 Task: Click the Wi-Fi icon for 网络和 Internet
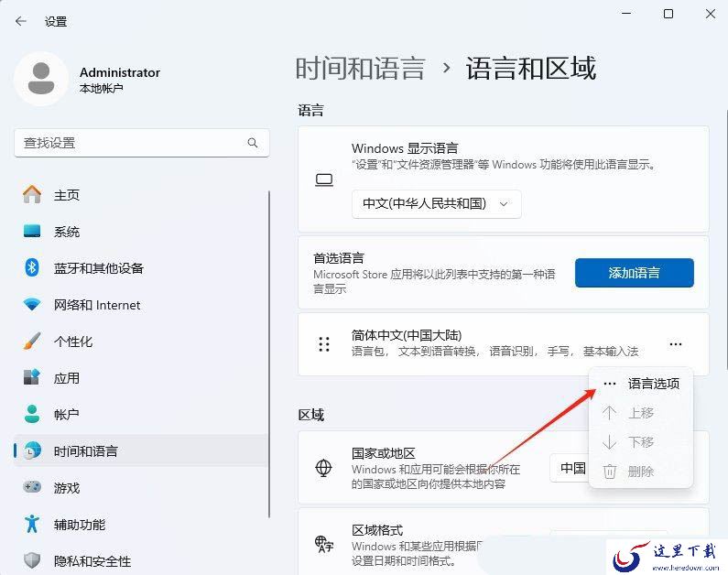tap(32, 305)
